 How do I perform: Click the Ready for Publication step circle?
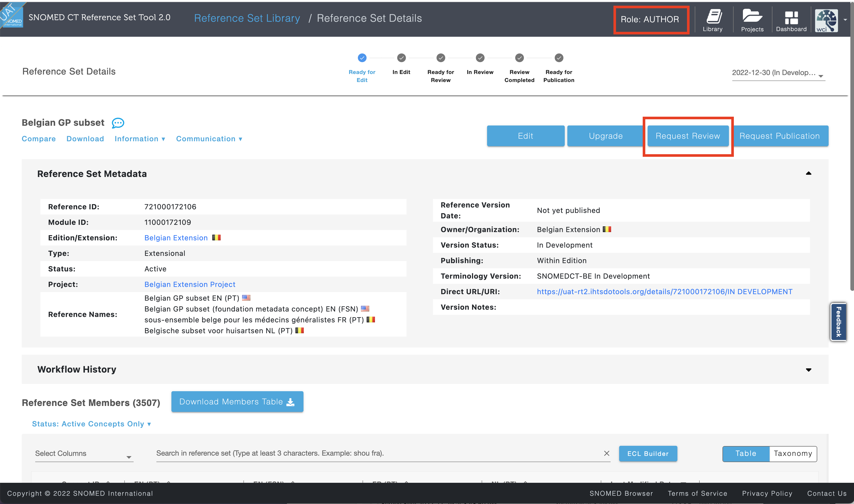(559, 58)
